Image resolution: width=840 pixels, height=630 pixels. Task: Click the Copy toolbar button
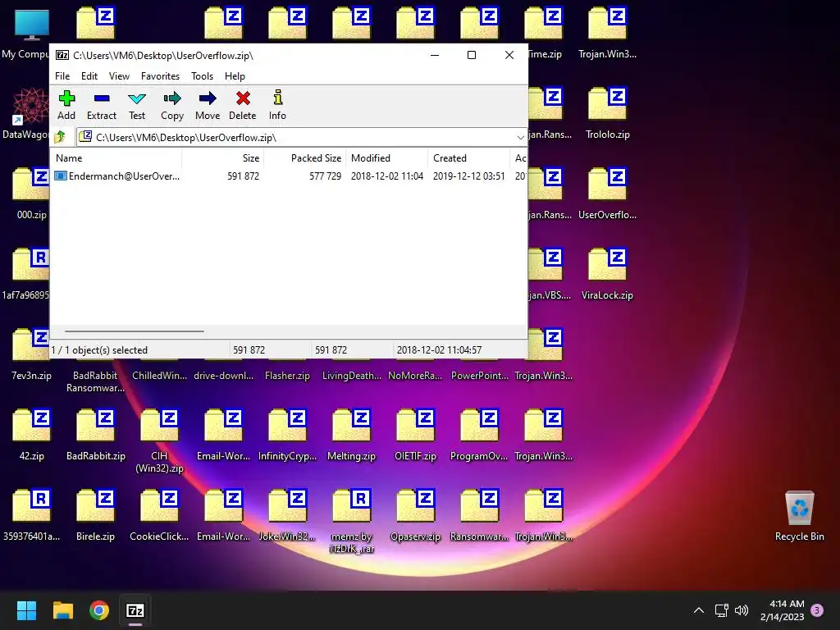click(x=172, y=105)
